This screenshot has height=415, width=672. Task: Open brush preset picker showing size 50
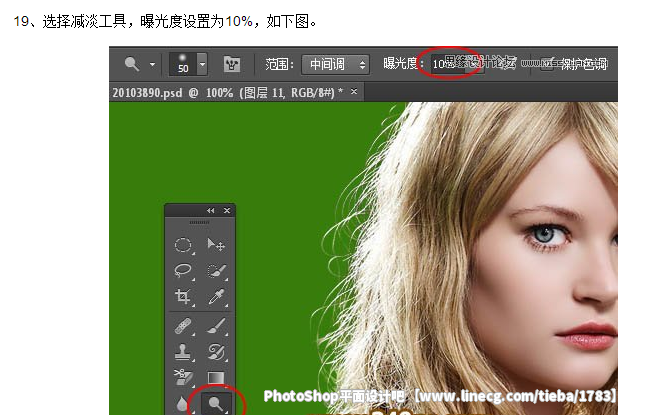[x=183, y=64]
